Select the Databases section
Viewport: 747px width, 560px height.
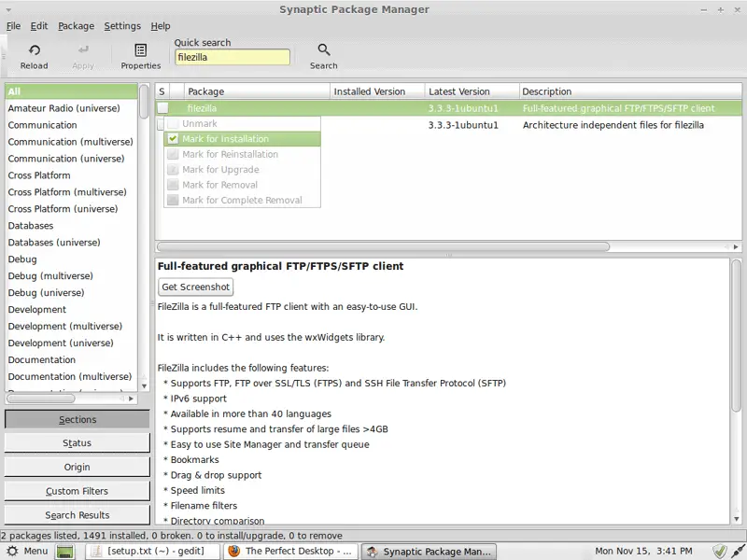[x=72, y=226]
